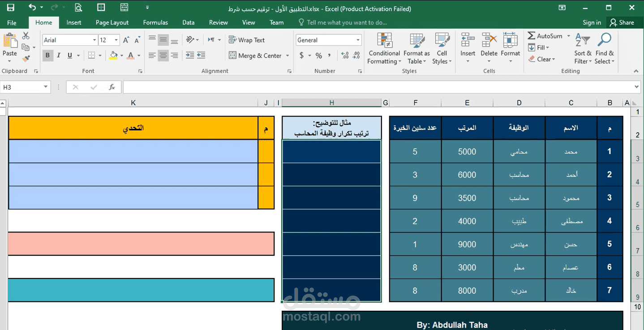Screen dimensions: 644x330
Task: Click the Share button
Action: pos(622,22)
